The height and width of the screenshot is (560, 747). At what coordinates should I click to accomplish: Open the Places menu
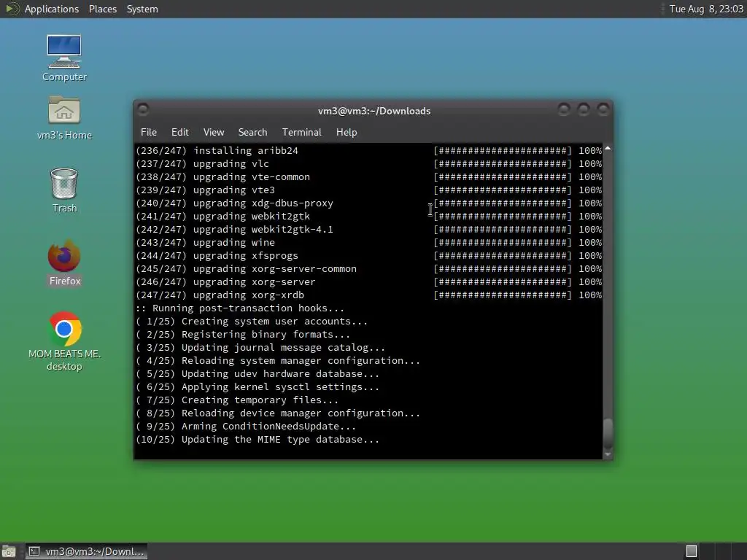coord(102,9)
